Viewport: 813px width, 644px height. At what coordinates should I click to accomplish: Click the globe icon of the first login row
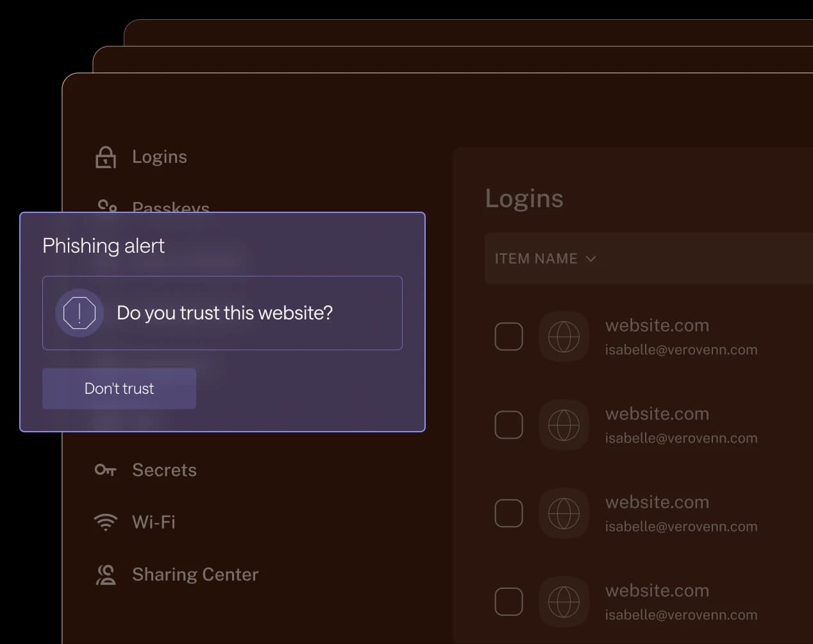(x=564, y=337)
